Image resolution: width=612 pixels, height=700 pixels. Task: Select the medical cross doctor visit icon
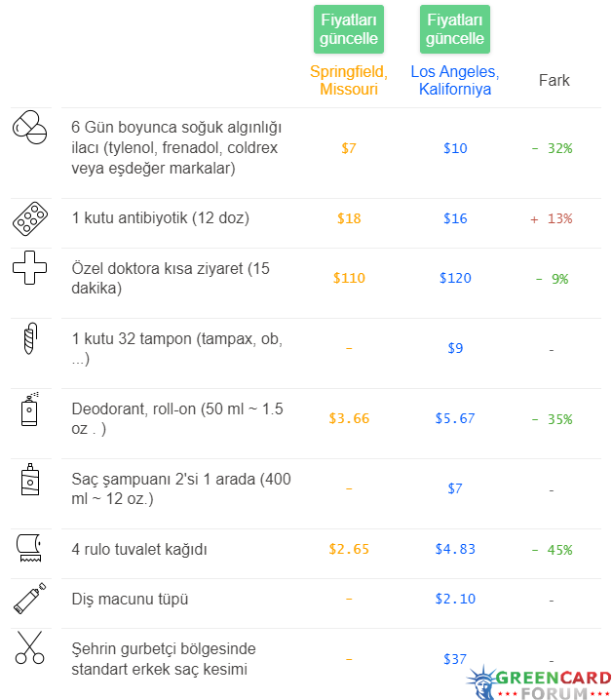pos(30,268)
